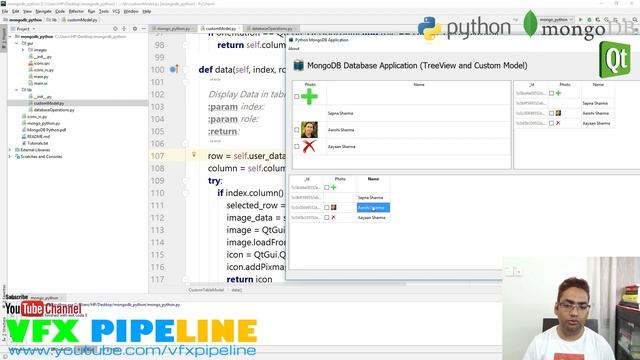
Task: Toggle green plus checkbox in right tree view
Action: (551, 93)
